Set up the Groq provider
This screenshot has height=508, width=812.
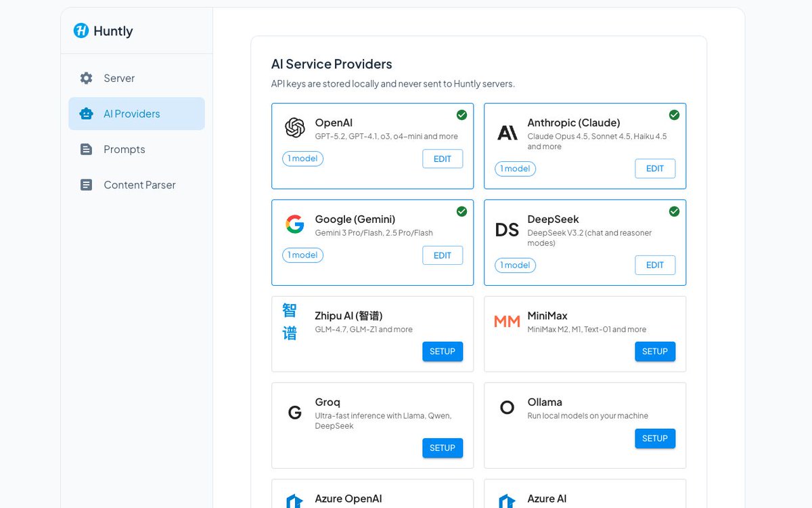[x=443, y=448]
